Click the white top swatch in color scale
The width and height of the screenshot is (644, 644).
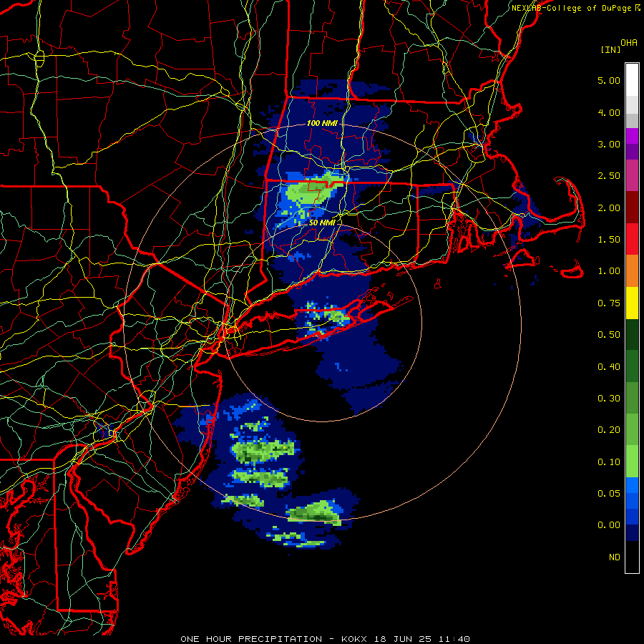[632, 79]
